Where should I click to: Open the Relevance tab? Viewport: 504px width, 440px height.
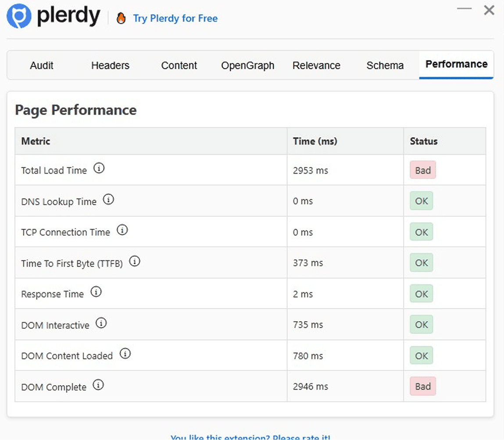317,65
